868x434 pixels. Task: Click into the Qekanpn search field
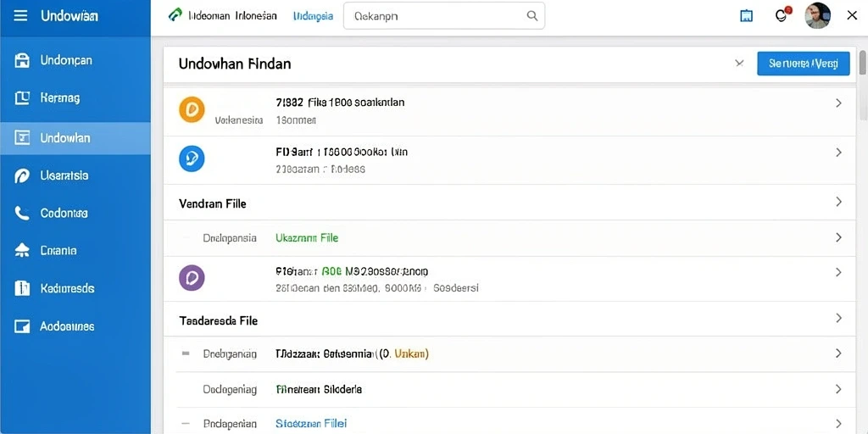coord(444,16)
